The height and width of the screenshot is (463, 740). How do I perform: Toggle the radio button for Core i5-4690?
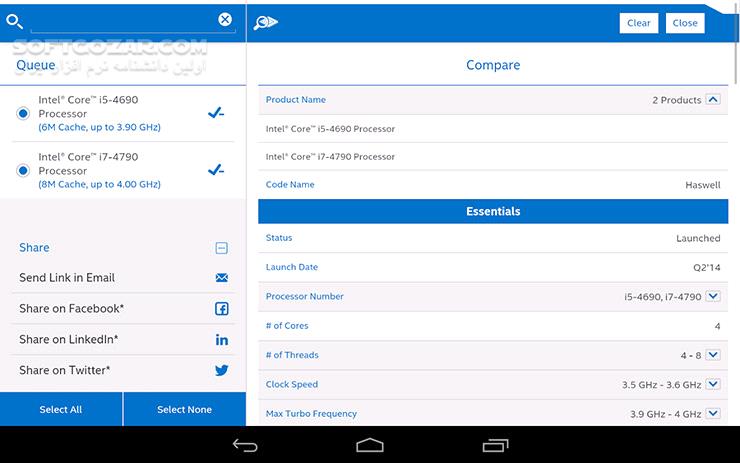[x=23, y=113]
